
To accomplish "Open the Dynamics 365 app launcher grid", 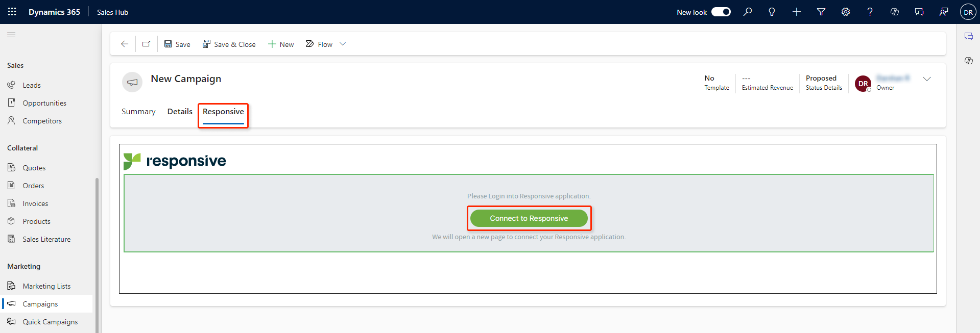I will tap(12, 12).
